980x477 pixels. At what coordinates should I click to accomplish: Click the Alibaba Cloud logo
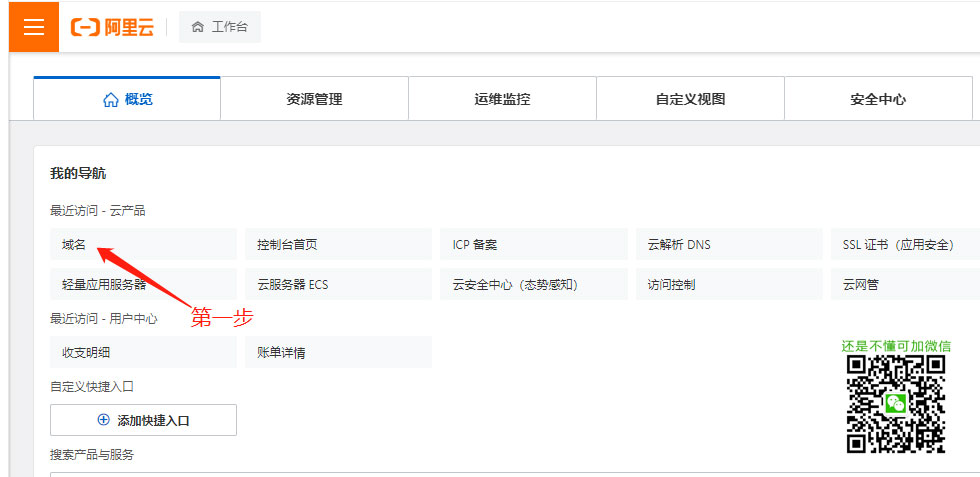tap(112, 27)
